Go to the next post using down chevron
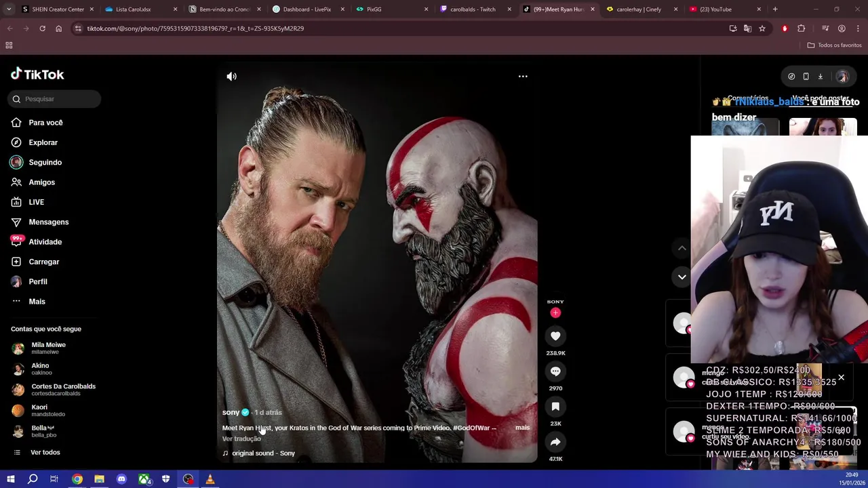Screen dimensions: 868x488 coord(682,277)
